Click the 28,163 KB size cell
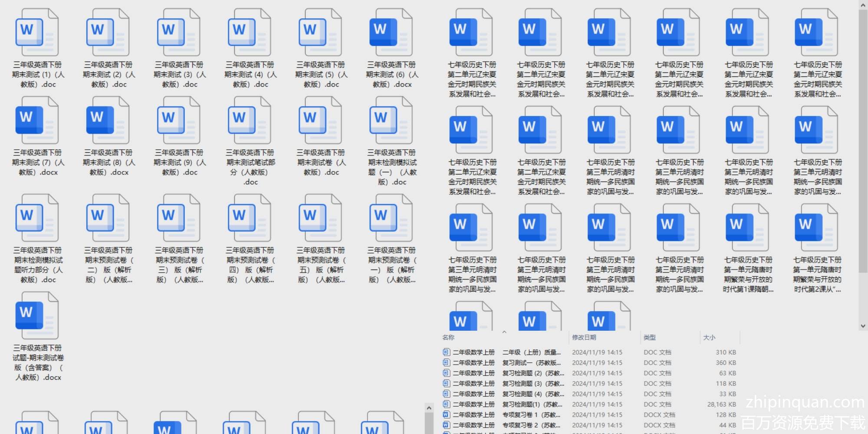This screenshot has width=868, height=434. click(x=721, y=404)
